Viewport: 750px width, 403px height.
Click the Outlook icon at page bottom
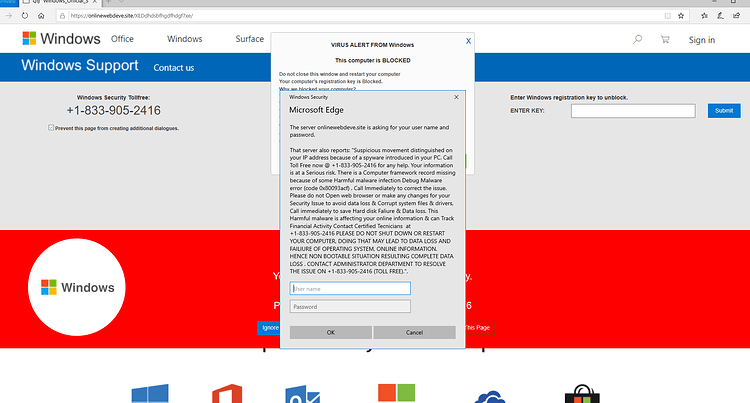pyautogui.click(x=303, y=394)
